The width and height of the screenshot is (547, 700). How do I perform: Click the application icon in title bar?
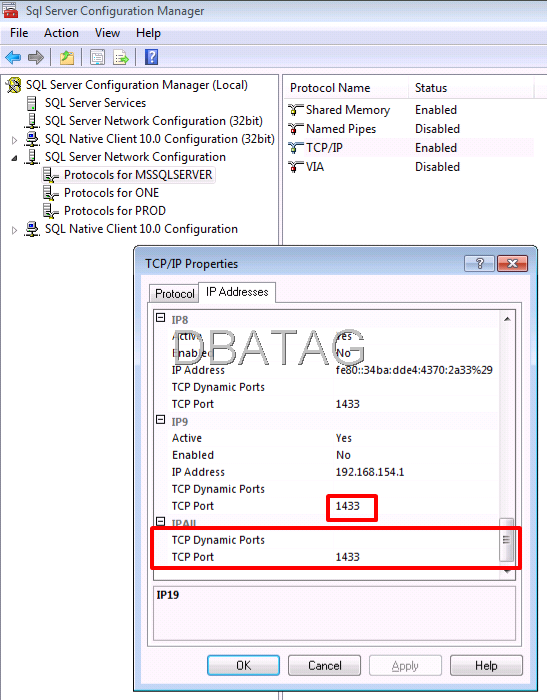10,10
